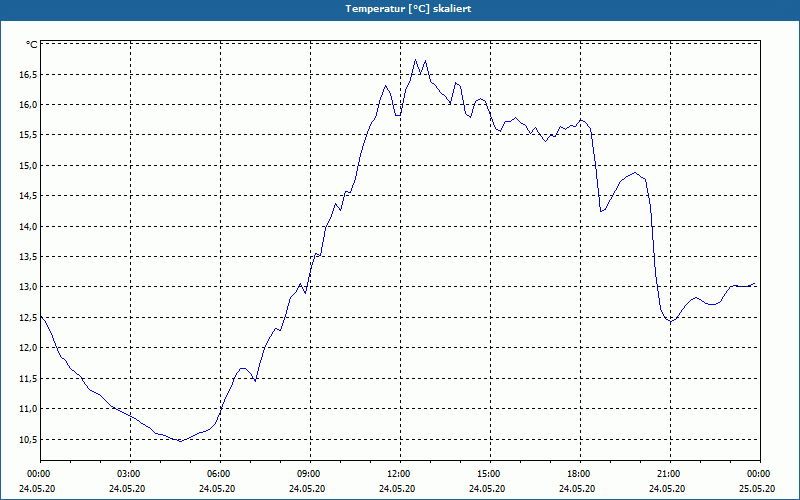This screenshot has width=800, height=500.
Task: Select the 09:00 x-axis time label
Action: (310, 474)
